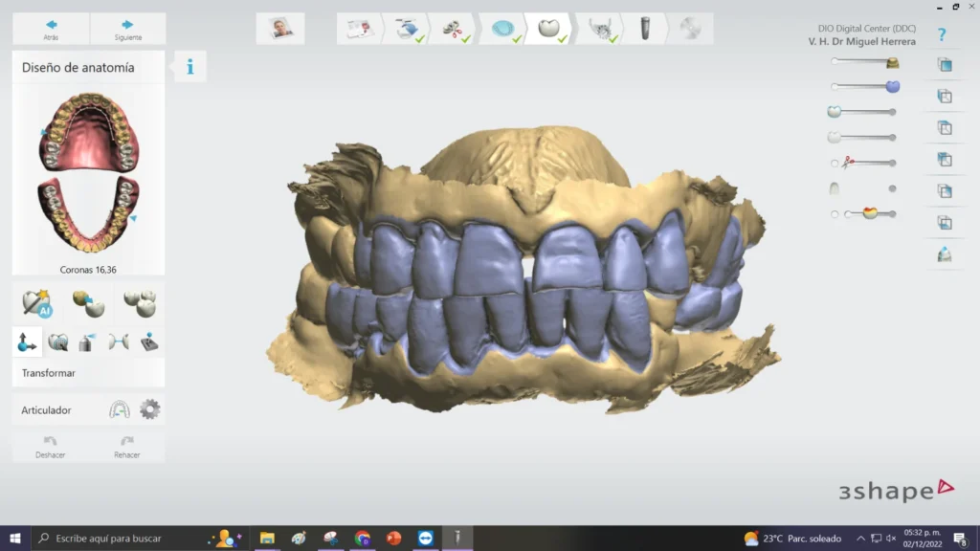
Task: Go to the scissors trim scan step
Action: coord(455,29)
